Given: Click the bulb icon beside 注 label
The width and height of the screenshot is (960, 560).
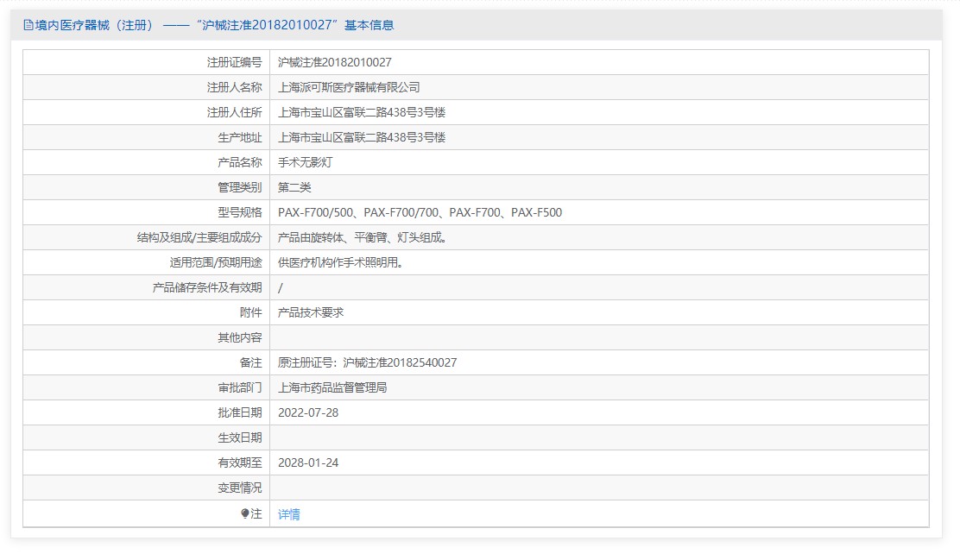Looking at the screenshot, I should click(245, 513).
